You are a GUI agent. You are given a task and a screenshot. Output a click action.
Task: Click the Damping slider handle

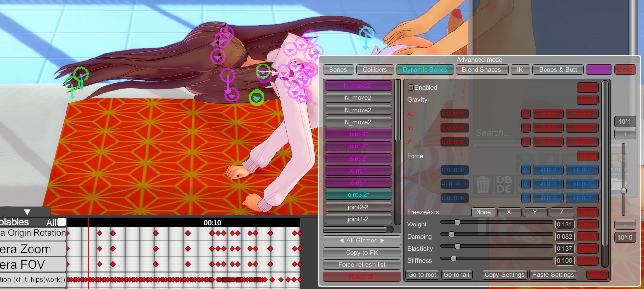452,234
